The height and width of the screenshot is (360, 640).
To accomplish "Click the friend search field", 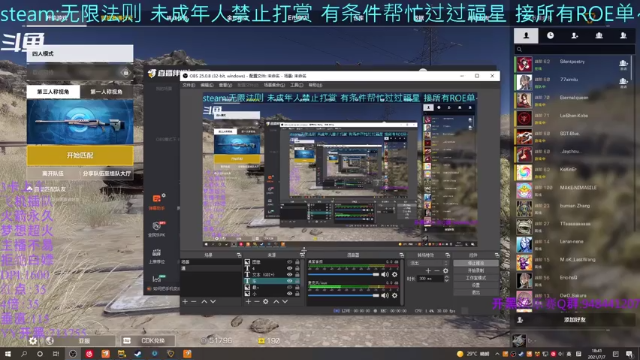I will 574,49.
